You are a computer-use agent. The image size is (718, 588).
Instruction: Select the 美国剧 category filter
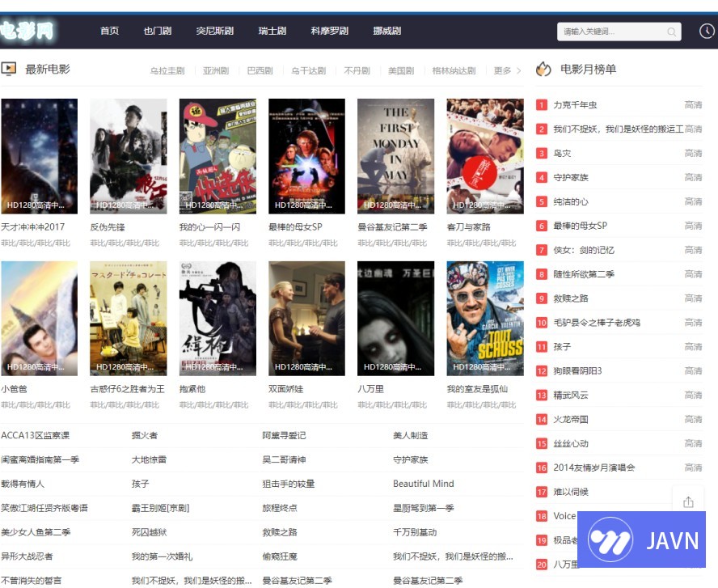[400, 71]
